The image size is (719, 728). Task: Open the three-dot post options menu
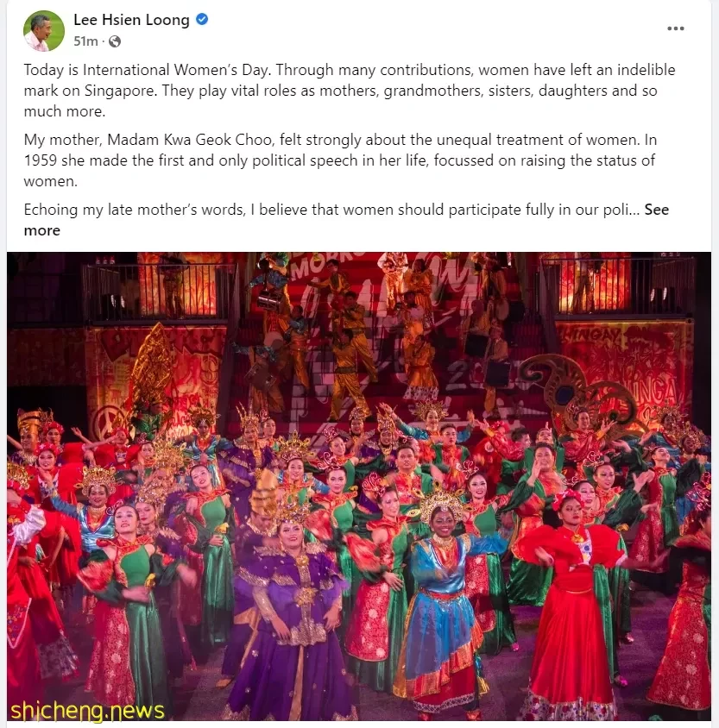pos(675,28)
